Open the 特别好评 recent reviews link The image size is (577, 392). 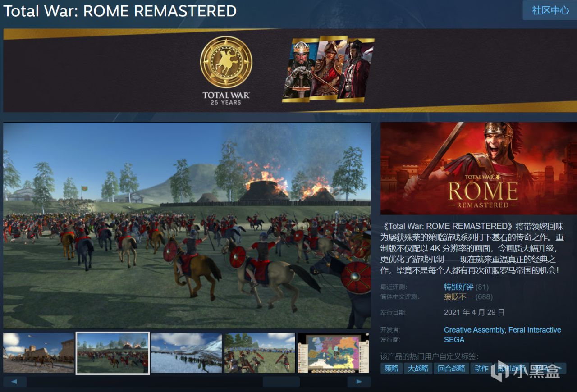pyautogui.click(x=458, y=287)
